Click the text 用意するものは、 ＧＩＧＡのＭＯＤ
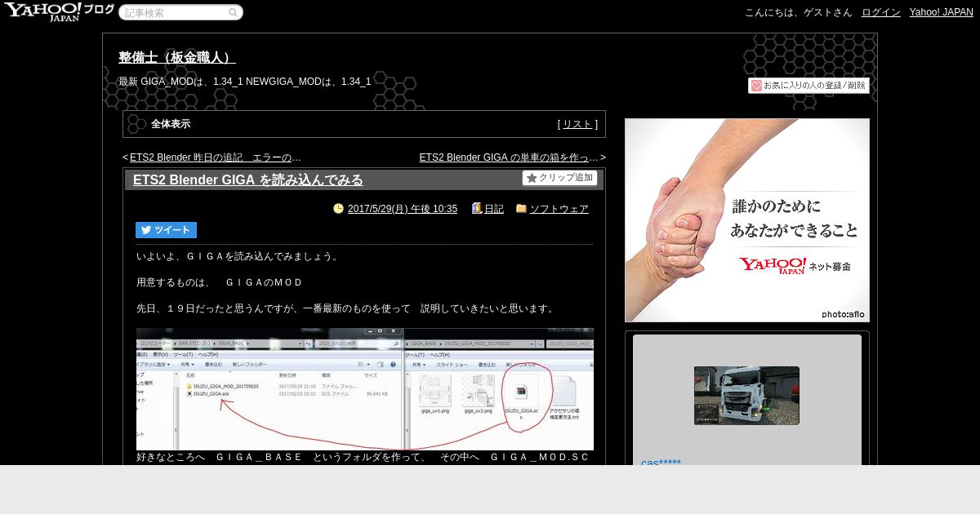The image size is (980, 514). [x=220, y=282]
